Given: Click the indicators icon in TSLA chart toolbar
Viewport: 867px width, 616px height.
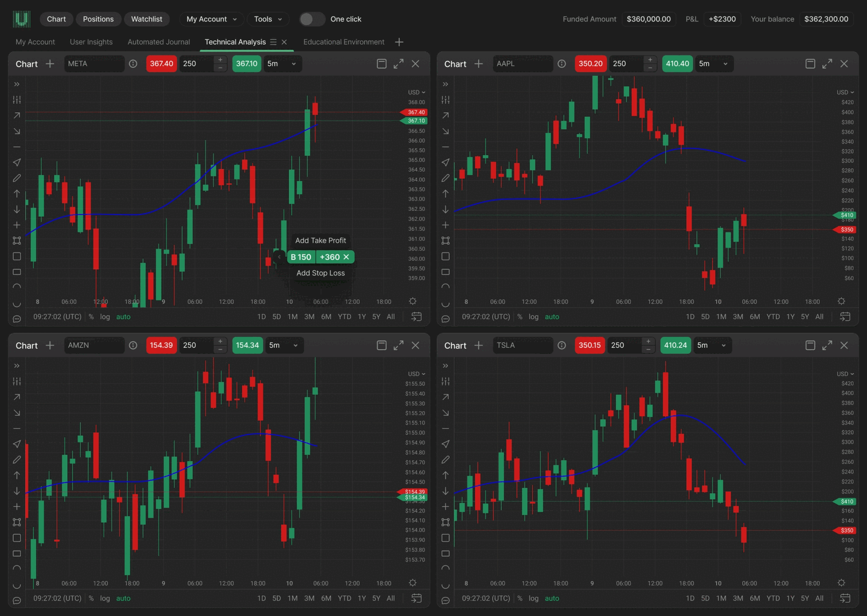Looking at the screenshot, I should [x=445, y=381].
